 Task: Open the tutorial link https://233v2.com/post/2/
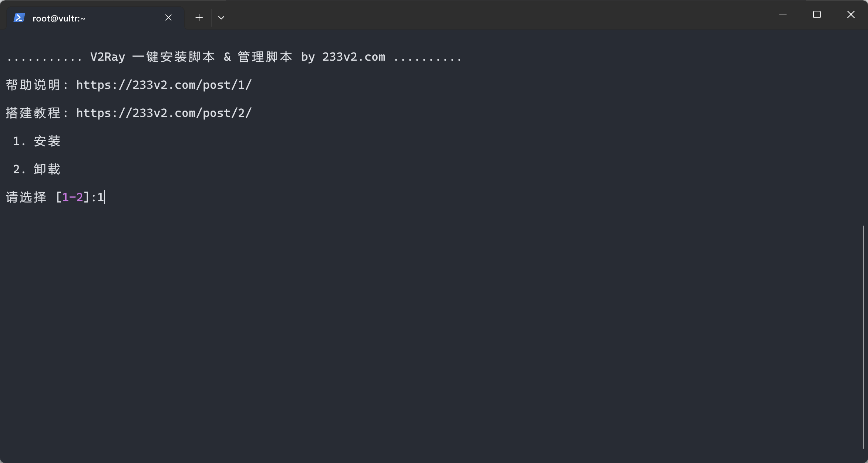(x=163, y=113)
